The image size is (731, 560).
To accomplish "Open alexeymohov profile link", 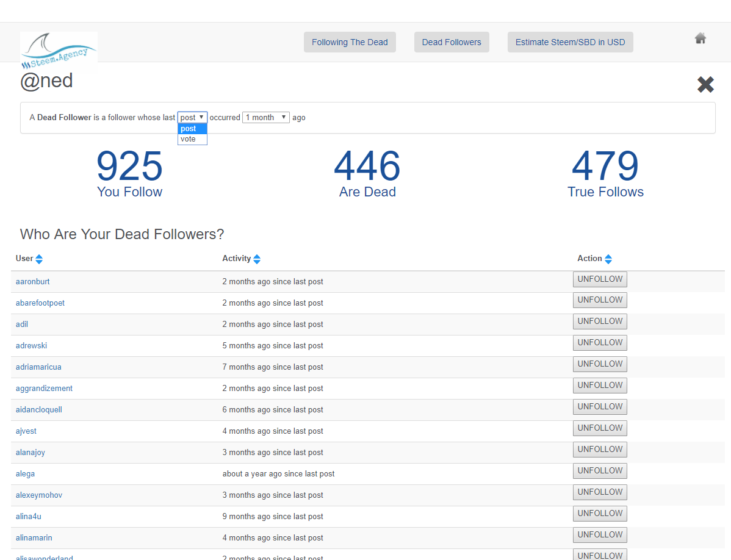I will click(39, 495).
